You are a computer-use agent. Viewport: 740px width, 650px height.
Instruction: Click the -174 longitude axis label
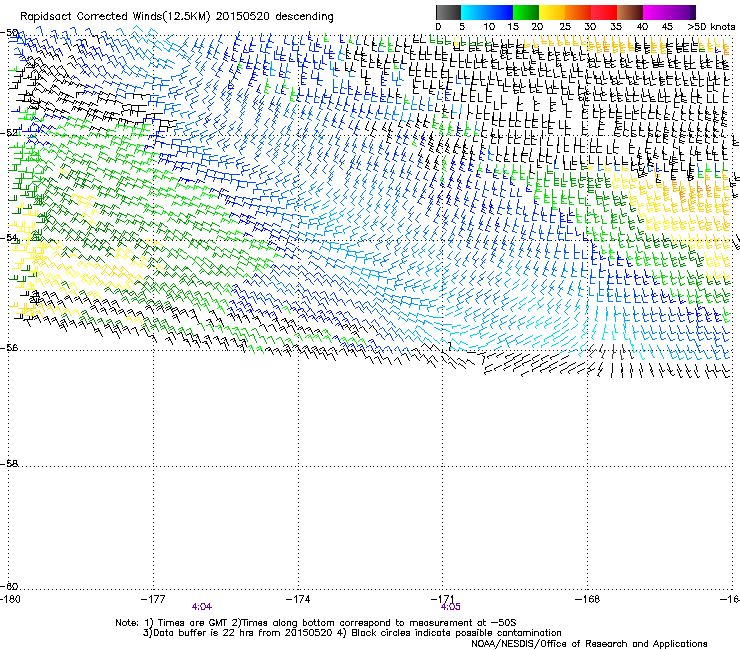[298, 599]
